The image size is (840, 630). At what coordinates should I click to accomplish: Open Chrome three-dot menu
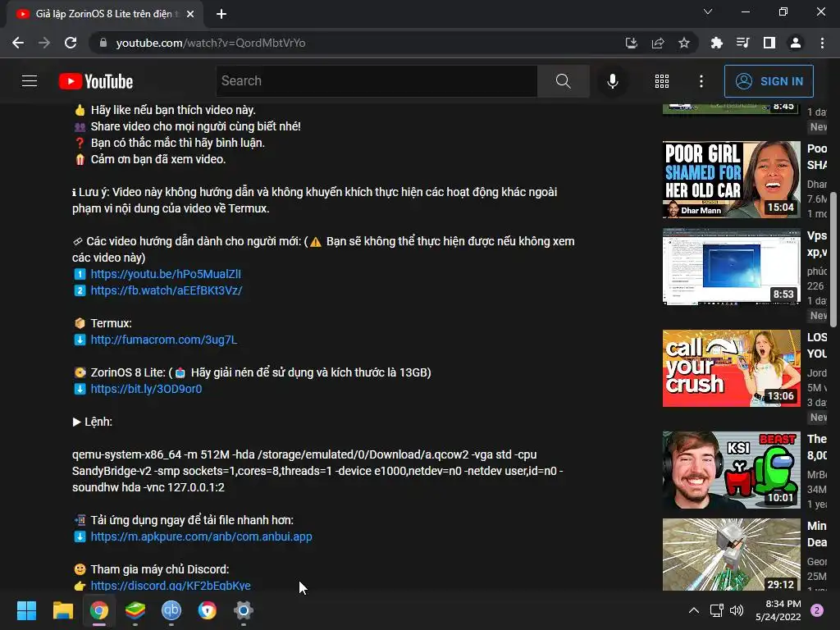822,43
